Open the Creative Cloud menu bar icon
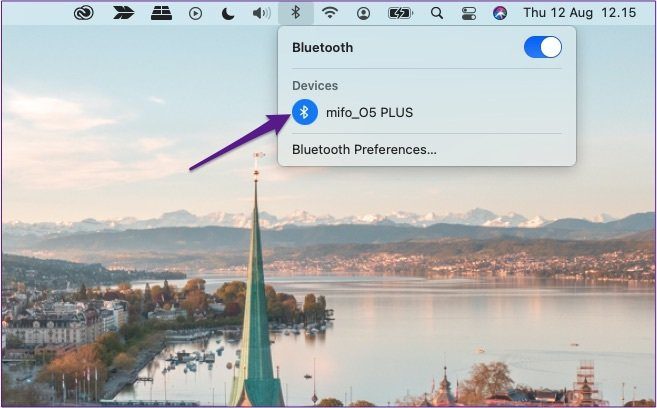This screenshot has height=408, width=657. click(84, 13)
